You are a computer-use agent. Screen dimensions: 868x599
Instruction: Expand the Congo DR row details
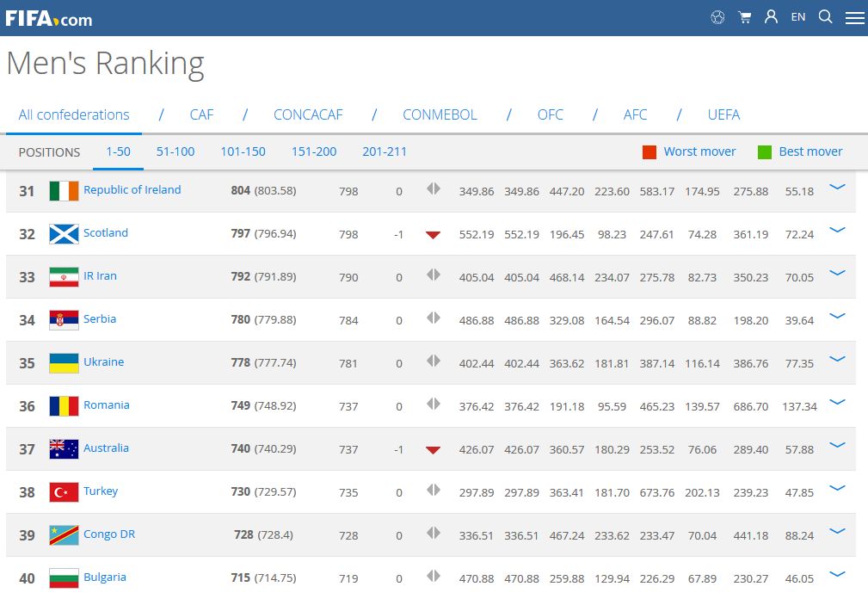[837, 531]
